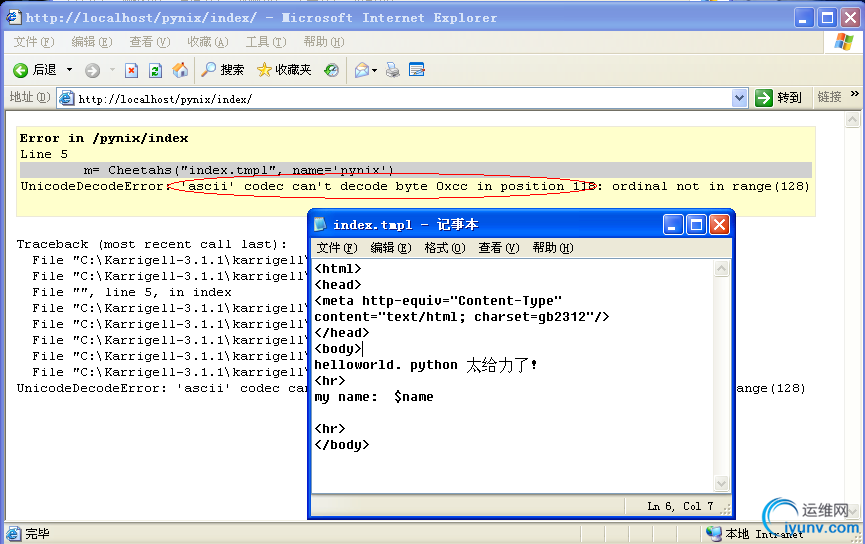Click the <meta http-equiv line in Notepad
Viewport: 865px width, 544px height.
coord(438,301)
